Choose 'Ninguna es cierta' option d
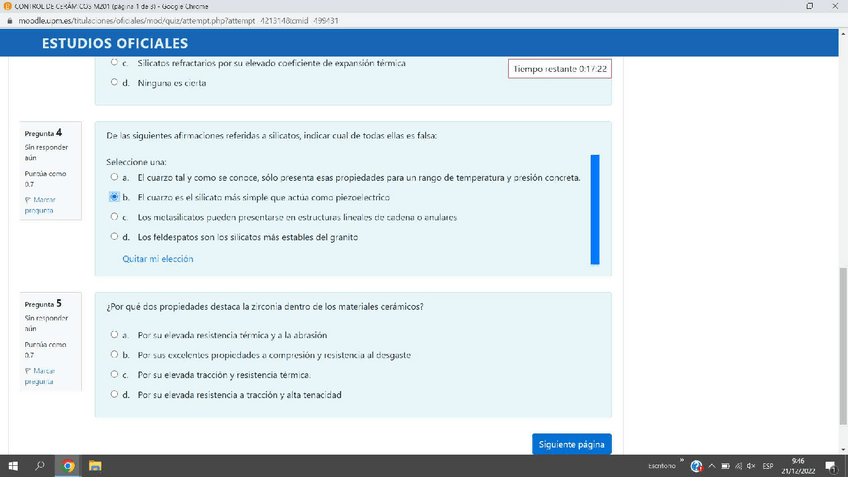Viewport: 848px width, 477px height. pos(114,83)
